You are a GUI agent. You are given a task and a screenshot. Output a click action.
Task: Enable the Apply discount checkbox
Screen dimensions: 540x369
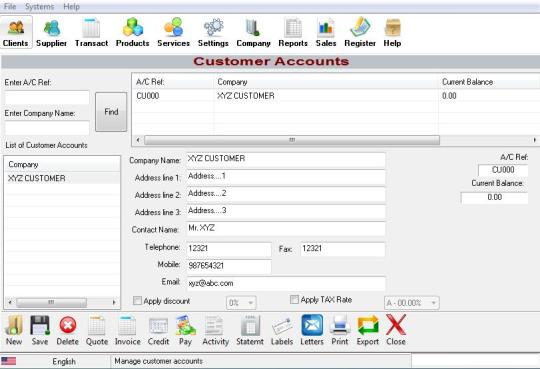137,301
